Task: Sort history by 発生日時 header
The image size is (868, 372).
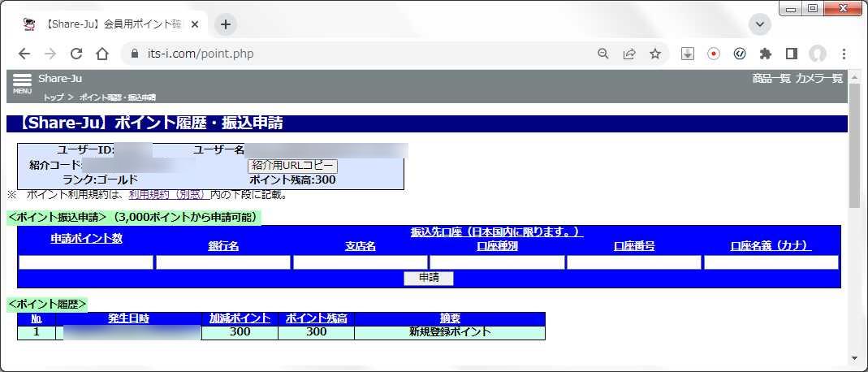Action: tap(128, 319)
